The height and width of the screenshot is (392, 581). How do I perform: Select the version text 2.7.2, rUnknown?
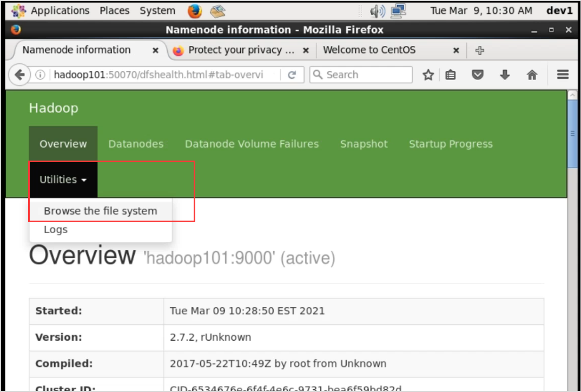coord(210,337)
